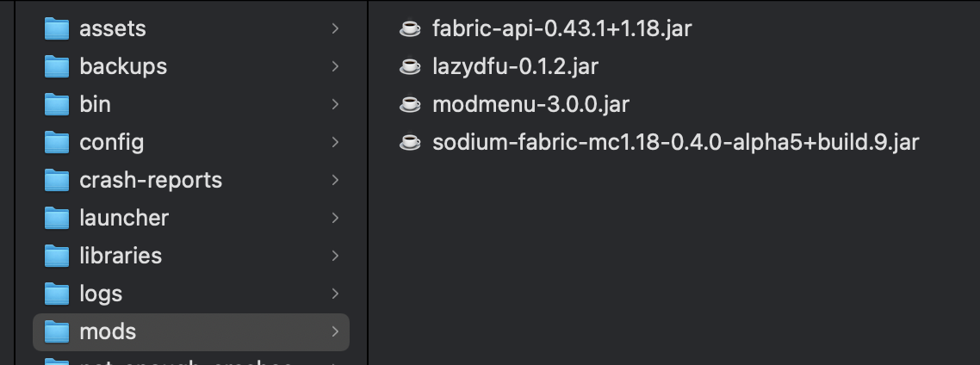This screenshot has width=980, height=365.
Task: Select the fabric-api-0.43.1+1.18.jar file name
Action: point(561,28)
